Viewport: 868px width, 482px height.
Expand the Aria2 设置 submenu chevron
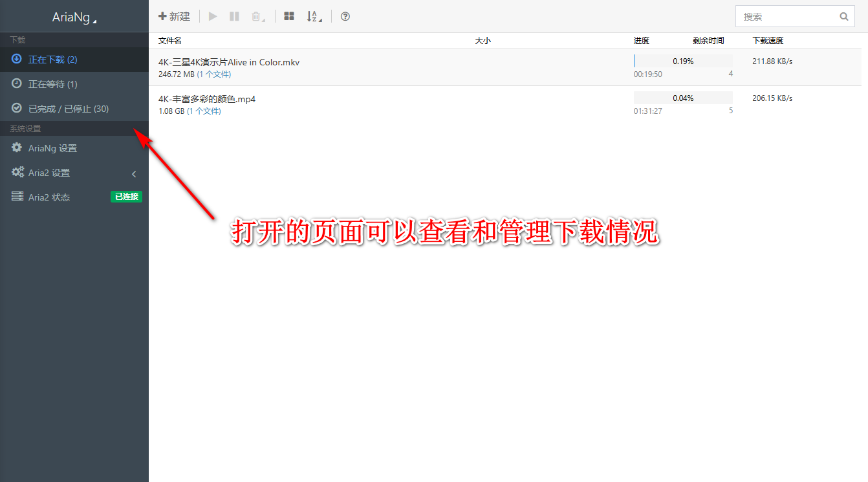point(134,173)
